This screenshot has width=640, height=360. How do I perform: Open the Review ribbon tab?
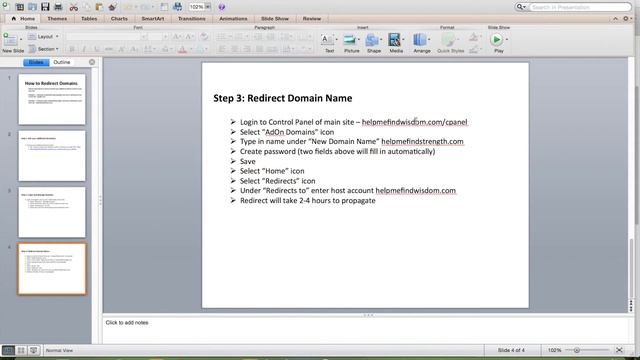[x=312, y=19]
